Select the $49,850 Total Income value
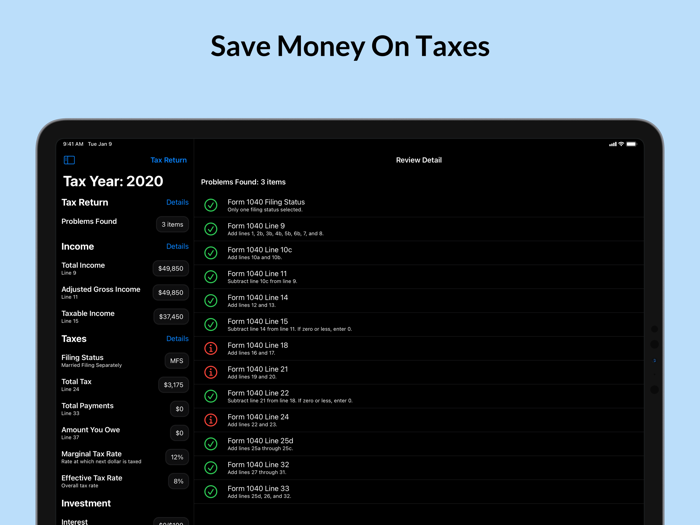This screenshot has height=525, width=700. click(171, 269)
